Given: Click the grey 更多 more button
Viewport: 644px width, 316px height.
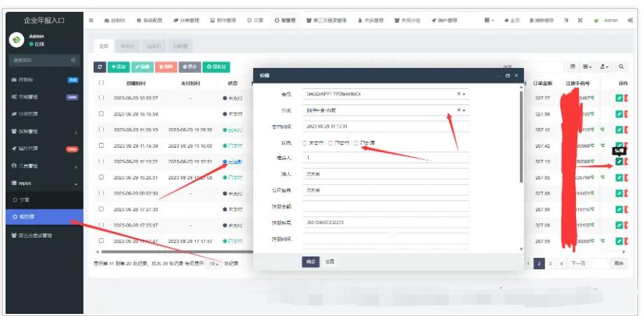Looking at the screenshot, I should 189,67.
